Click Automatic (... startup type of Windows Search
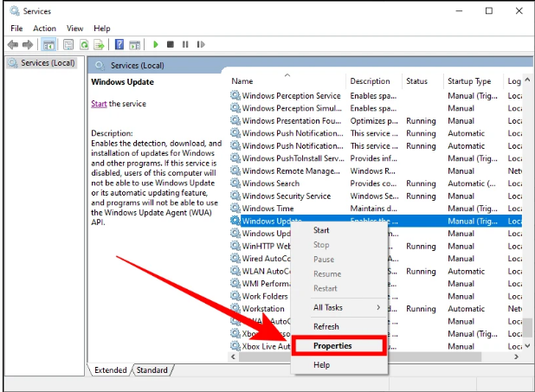 472,183
